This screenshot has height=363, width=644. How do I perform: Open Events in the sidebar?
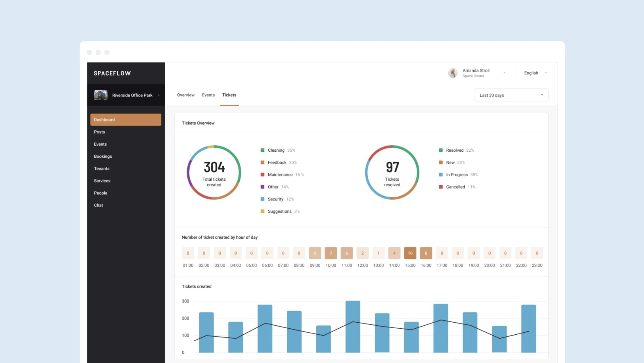[100, 144]
